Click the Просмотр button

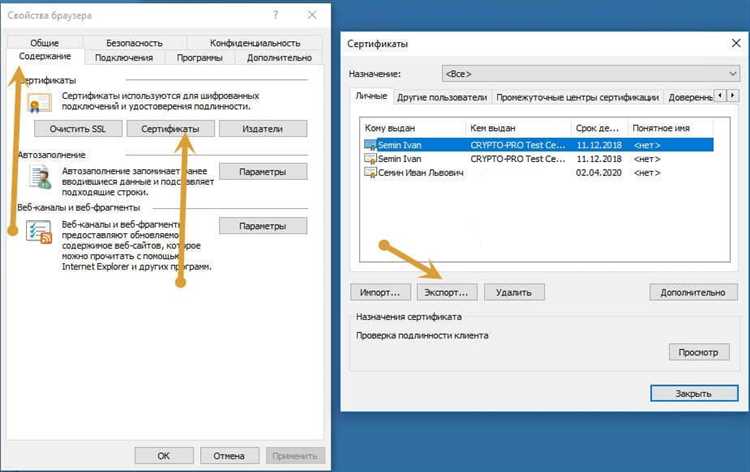[x=698, y=352]
